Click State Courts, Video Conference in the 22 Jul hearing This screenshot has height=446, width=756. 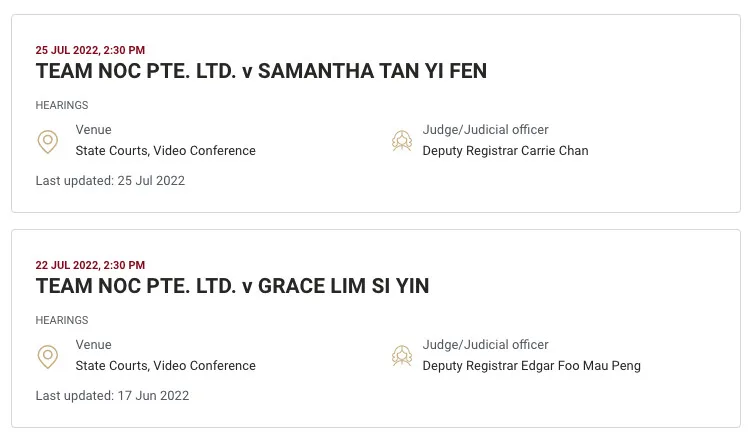166,366
